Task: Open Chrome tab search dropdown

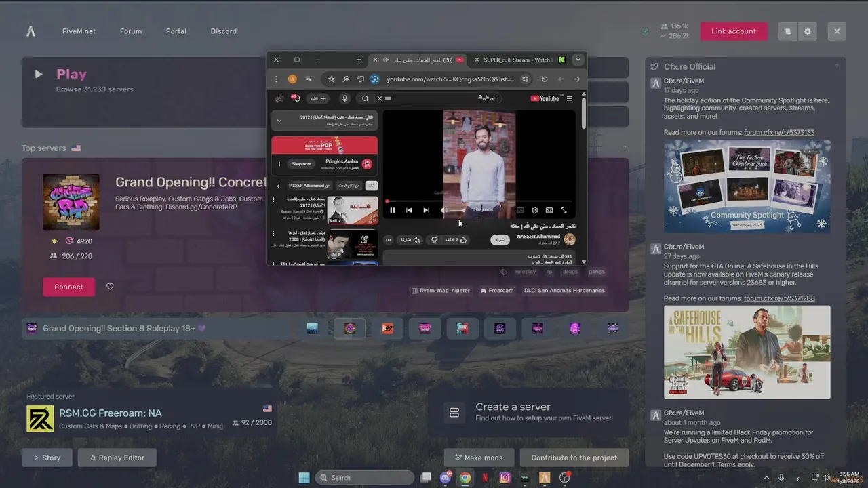Action: pos(578,60)
